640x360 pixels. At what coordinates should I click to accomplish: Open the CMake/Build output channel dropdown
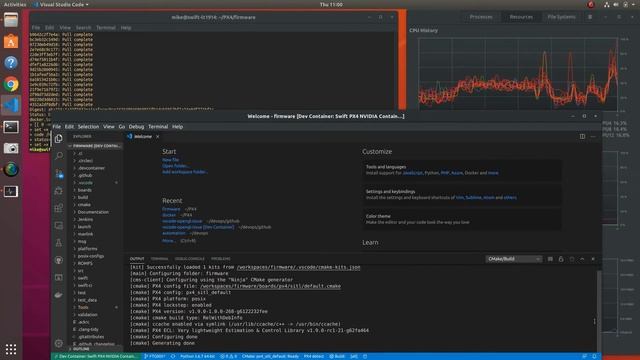[x=513, y=259]
